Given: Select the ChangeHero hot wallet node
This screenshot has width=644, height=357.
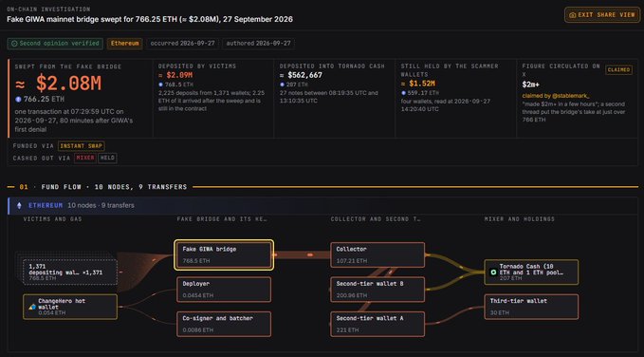Looking at the screenshot, I should [70, 307].
